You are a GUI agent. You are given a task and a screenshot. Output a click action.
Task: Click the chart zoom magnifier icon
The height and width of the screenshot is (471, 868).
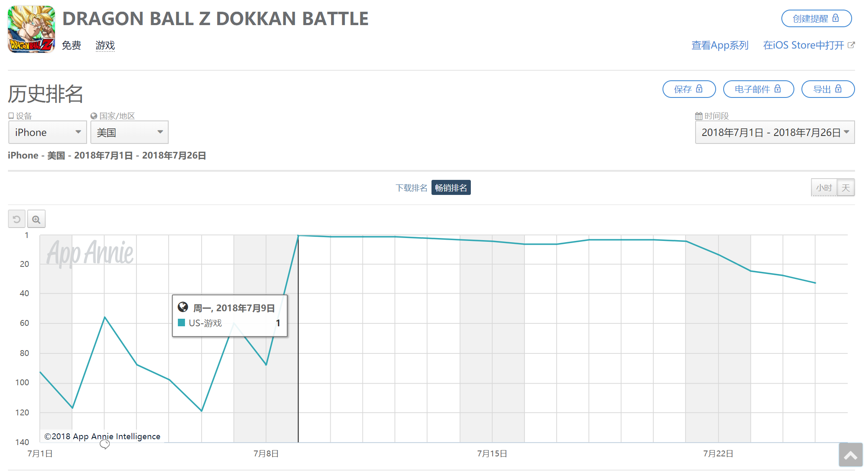[36, 219]
